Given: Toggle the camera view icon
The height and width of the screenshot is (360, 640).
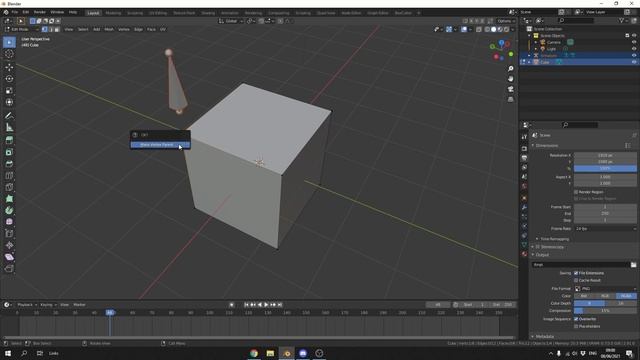Looking at the screenshot, I should tap(511, 89).
